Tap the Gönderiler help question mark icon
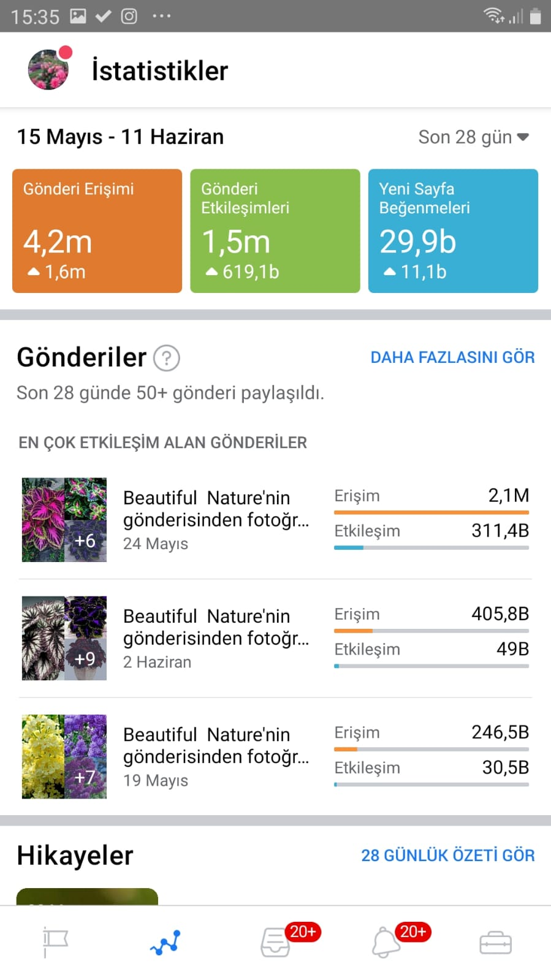 tap(166, 358)
